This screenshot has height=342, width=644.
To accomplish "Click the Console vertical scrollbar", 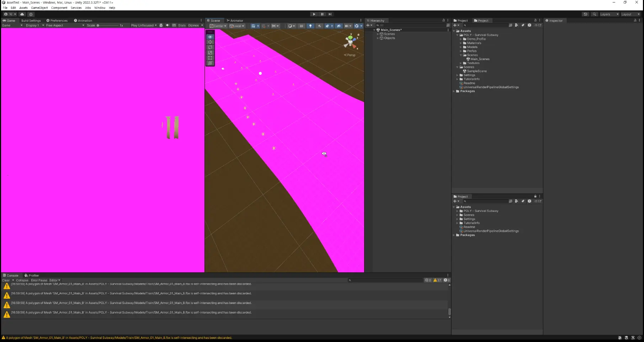I will pos(449,312).
